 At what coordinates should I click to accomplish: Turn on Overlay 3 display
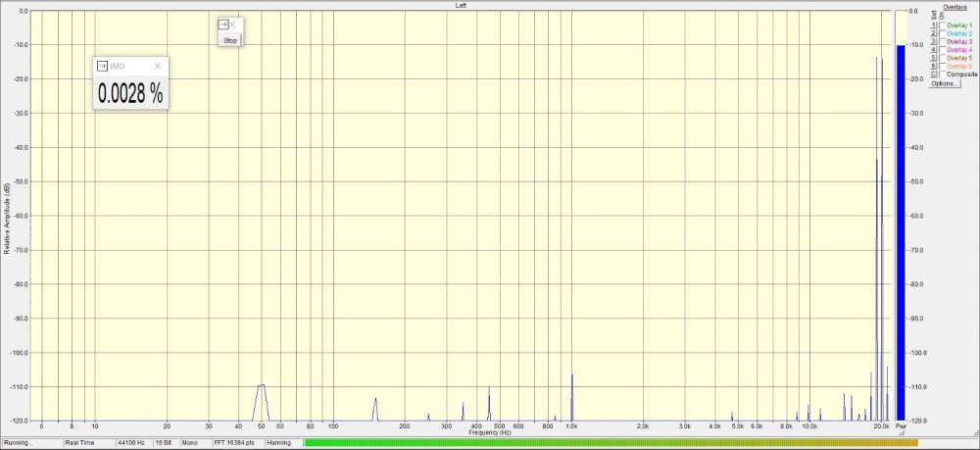tap(942, 42)
